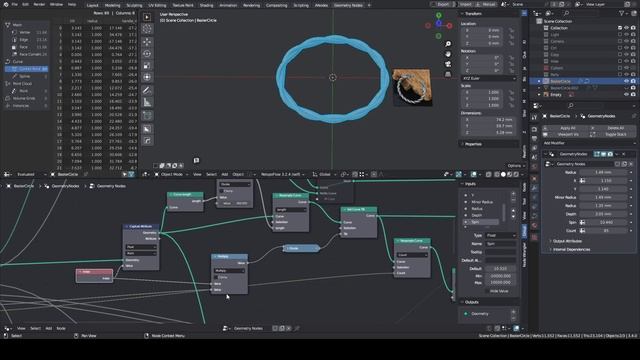Expand the Internal Dependencies panel

pyautogui.click(x=571, y=249)
